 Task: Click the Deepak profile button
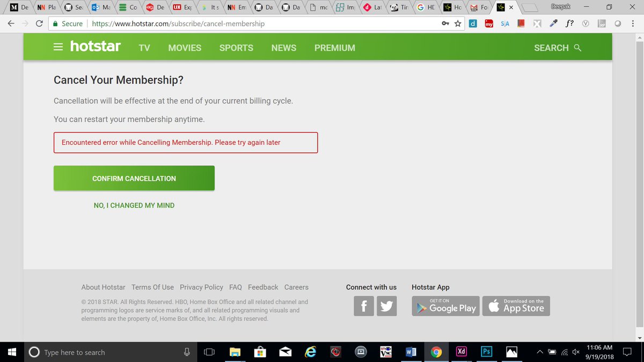click(x=560, y=6)
